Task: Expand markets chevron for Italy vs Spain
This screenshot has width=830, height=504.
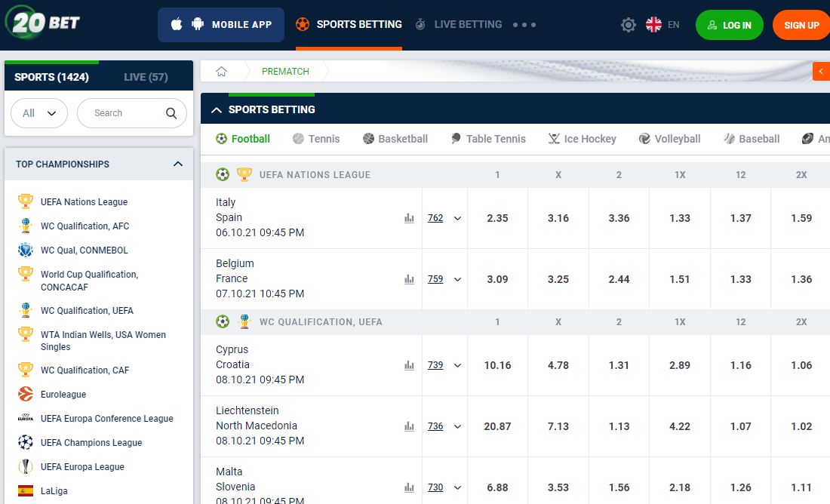Action: point(457,218)
